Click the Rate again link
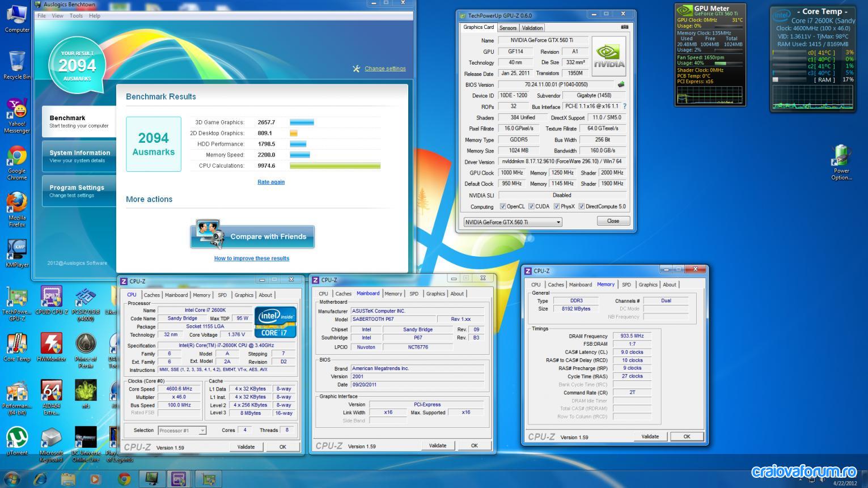The height and width of the screenshot is (488, 868). tap(271, 182)
